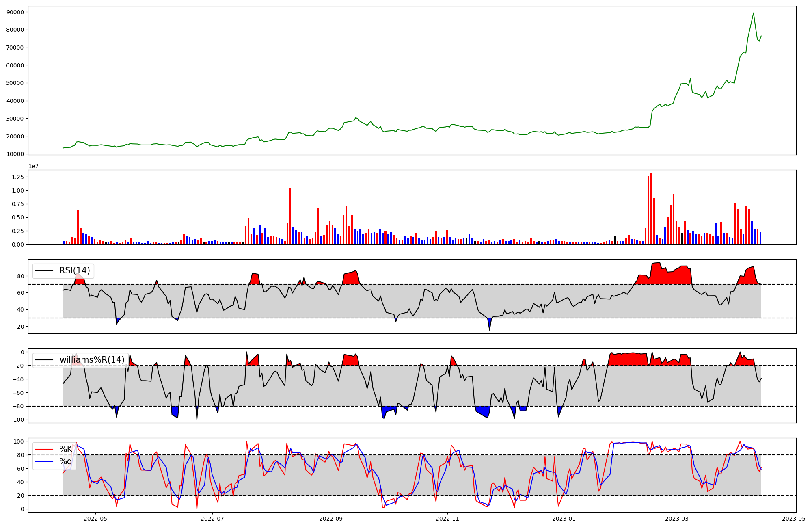Click the lowest RSI trough below 20

(x=489, y=329)
